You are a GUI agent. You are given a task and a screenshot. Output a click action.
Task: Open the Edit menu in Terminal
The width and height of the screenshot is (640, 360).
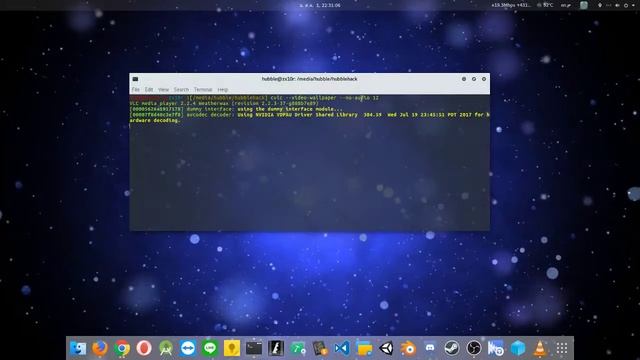pyautogui.click(x=149, y=89)
